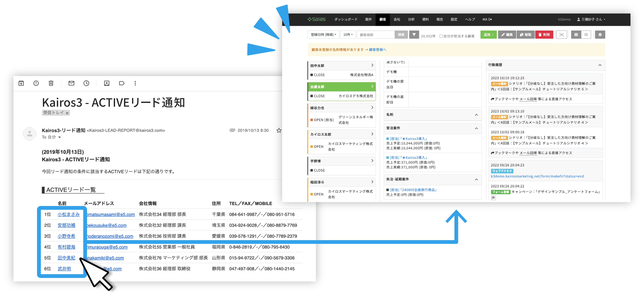
Task: Open the 設定 menu
Action: click(x=454, y=19)
